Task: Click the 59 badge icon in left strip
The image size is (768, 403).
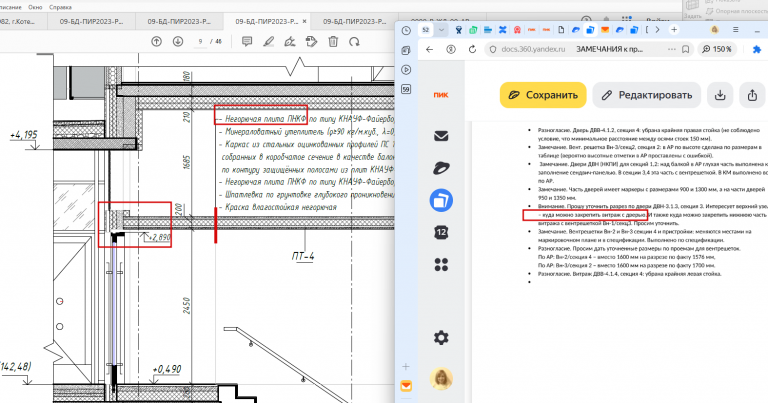Action: click(x=406, y=89)
